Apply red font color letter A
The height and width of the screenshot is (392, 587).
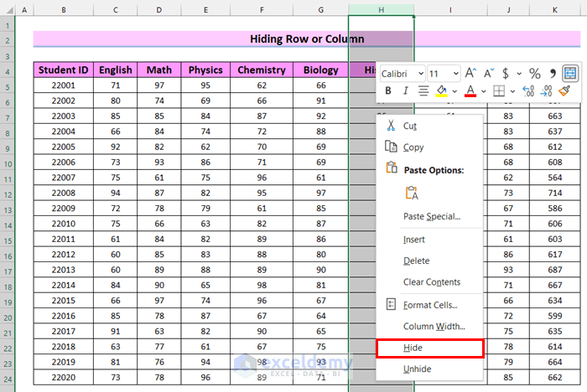tap(470, 91)
